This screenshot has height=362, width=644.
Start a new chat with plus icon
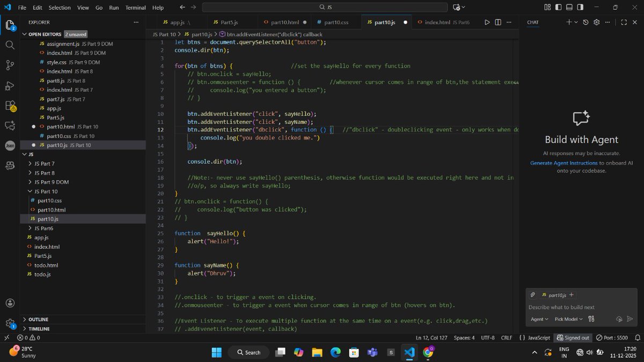[569, 22]
